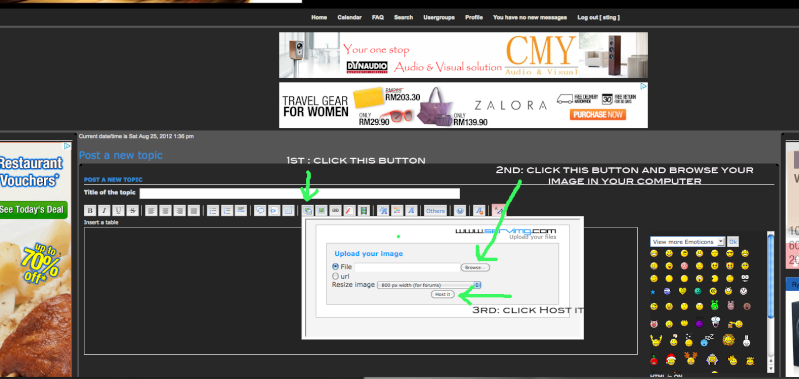Center align the text
This screenshot has height=379, width=799.
click(165, 210)
